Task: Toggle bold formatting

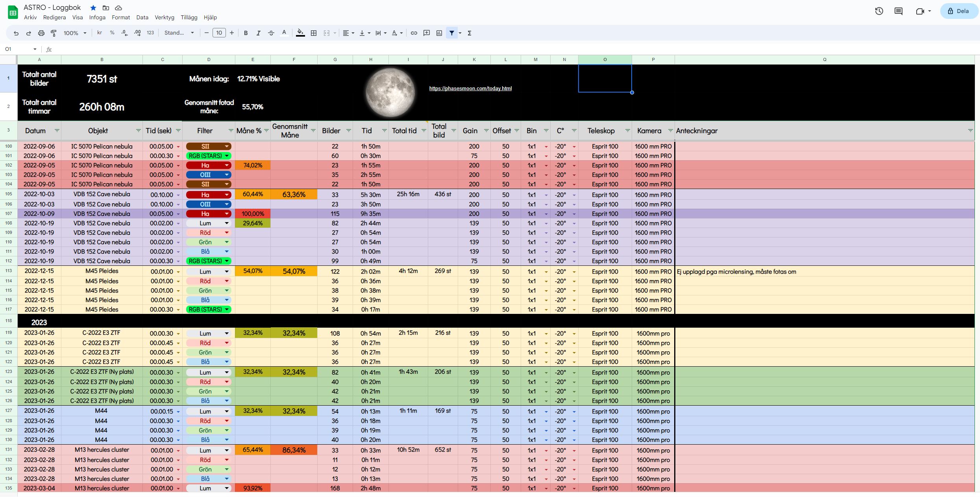Action: [x=246, y=33]
